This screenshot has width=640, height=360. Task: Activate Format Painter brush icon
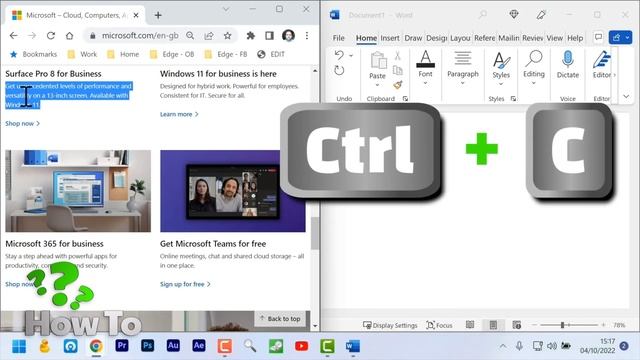(x=398, y=84)
